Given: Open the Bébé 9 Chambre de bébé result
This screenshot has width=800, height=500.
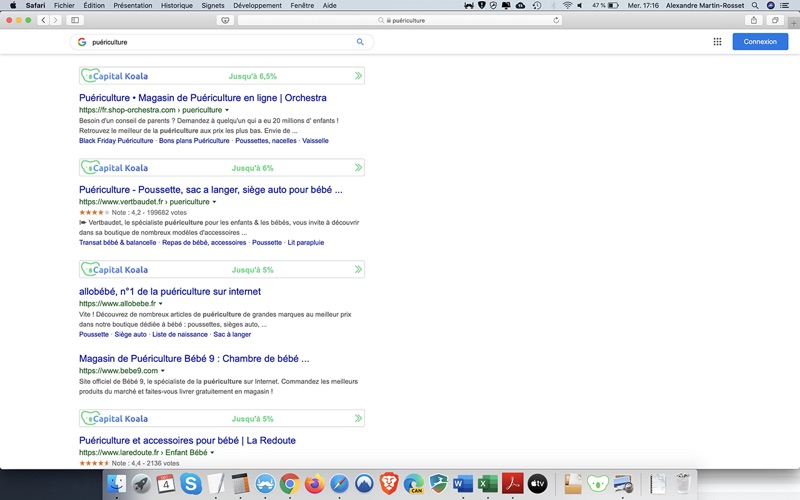Looking at the screenshot, I should [x=194, y=359].
